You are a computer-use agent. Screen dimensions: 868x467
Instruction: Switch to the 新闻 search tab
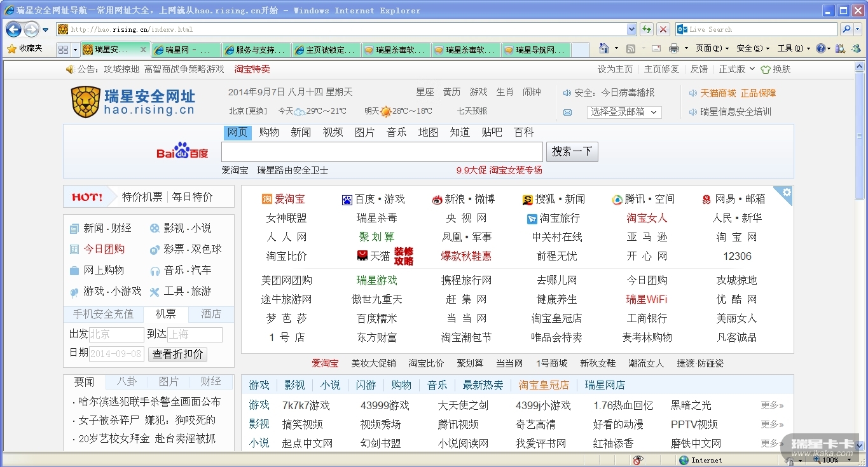click(x=301, y=132)
